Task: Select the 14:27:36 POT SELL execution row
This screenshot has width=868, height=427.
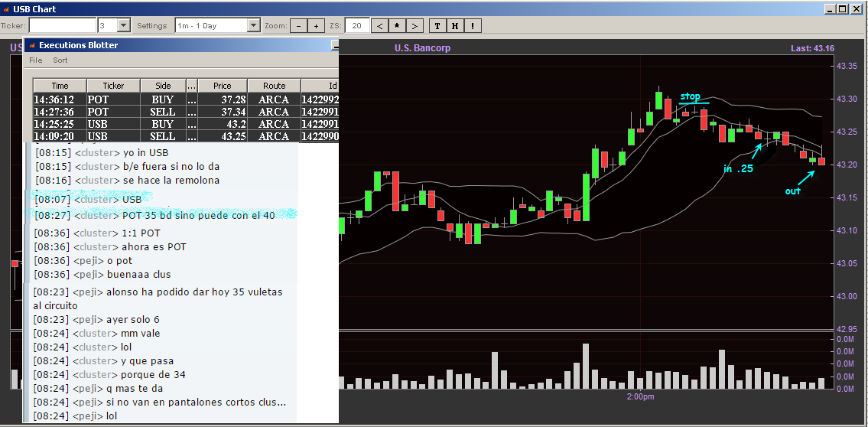Action: (x=185, y=112)
